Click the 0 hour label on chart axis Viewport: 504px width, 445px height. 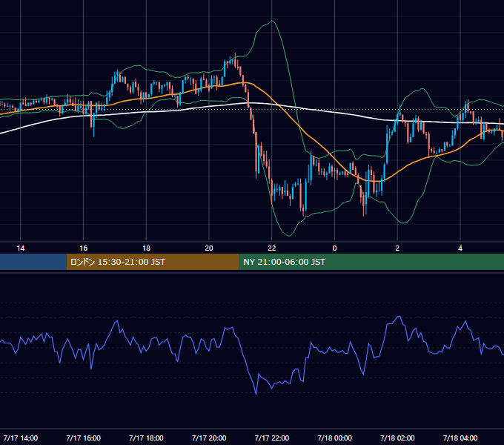(x=334, y=248)
